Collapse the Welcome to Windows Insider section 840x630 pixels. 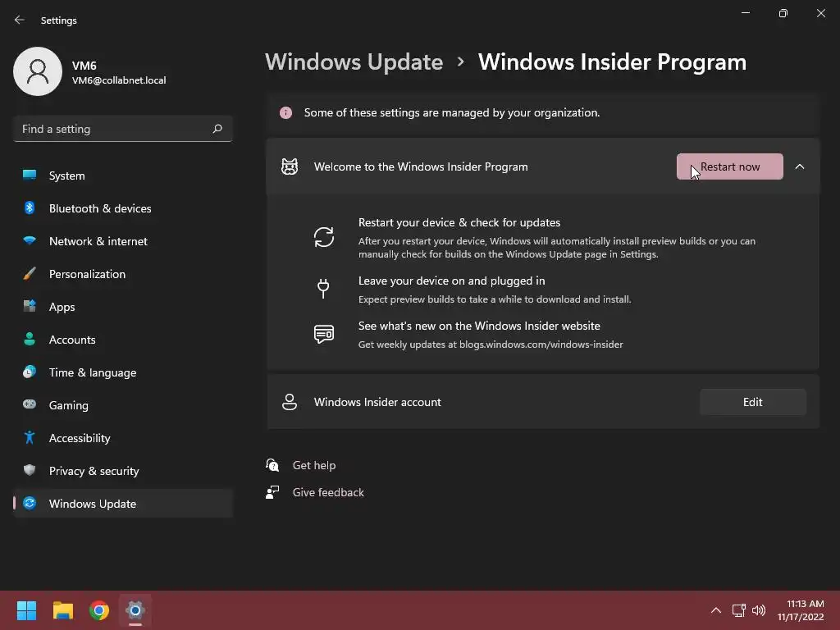pyautogui.click(x=799, y=167)
